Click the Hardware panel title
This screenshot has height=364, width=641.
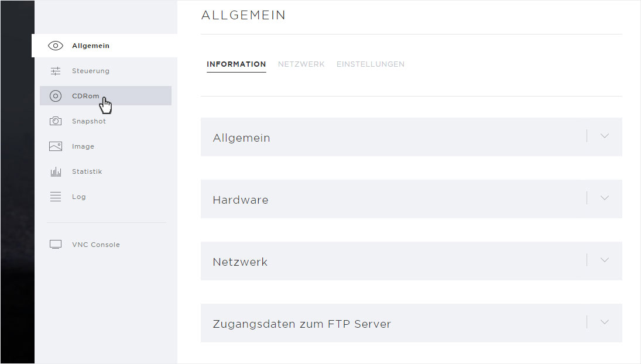(241, 200)
